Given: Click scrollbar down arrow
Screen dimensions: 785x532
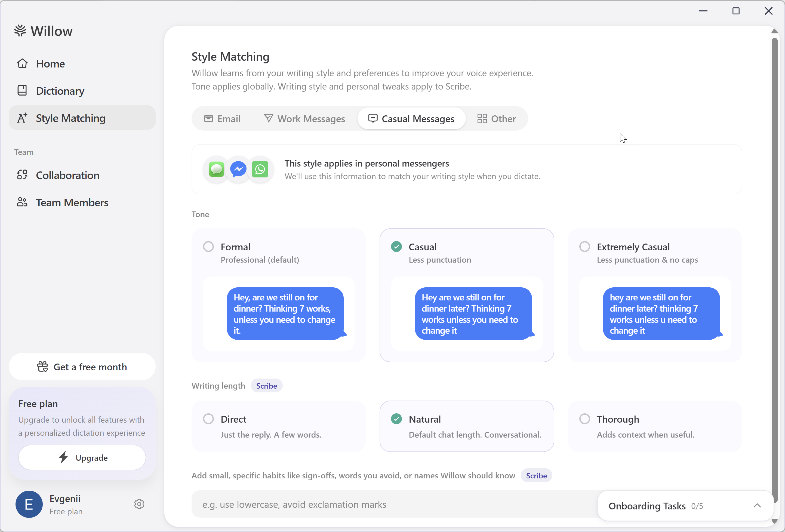Looking at the screenshot, I should tap(774, 522).
